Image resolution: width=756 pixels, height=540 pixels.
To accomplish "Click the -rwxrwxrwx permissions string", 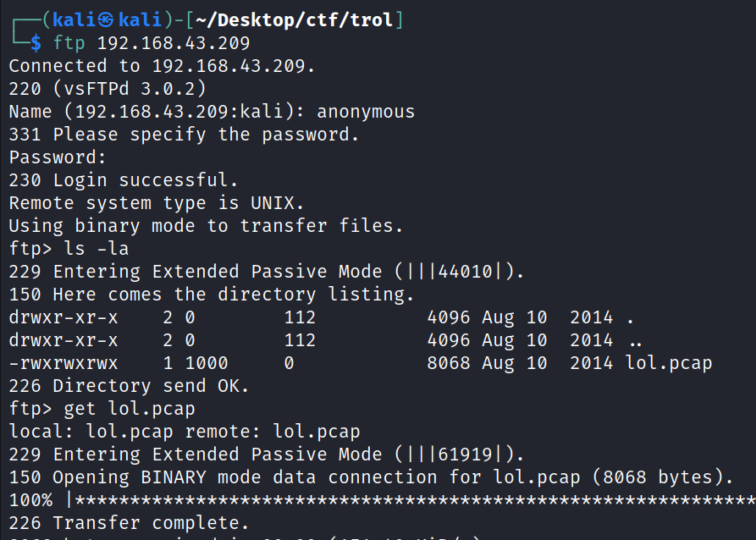I will (x=63, y=363).
